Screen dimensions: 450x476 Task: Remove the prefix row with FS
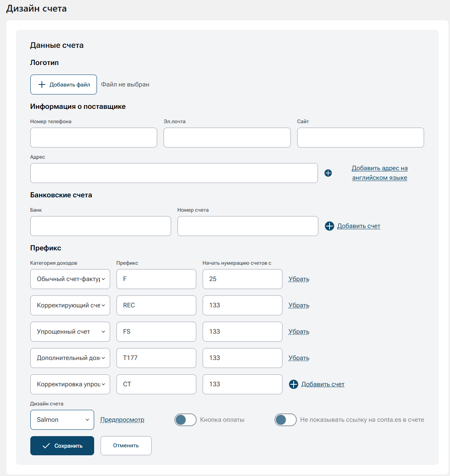pos(299,332)
